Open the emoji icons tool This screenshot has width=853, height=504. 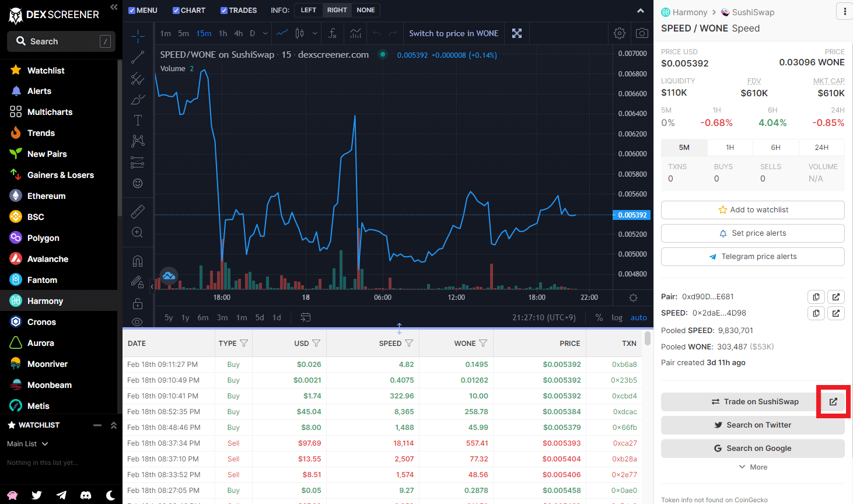[138, 183]
